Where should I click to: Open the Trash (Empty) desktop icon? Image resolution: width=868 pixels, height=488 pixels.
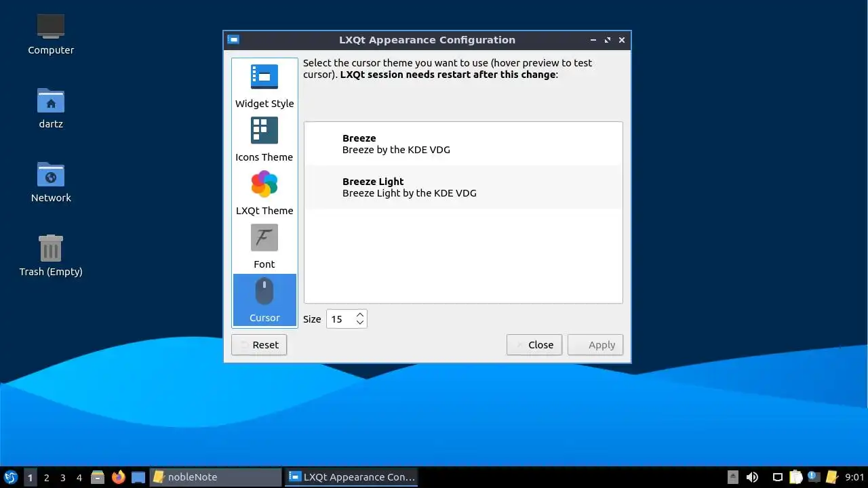click(51, 256)
